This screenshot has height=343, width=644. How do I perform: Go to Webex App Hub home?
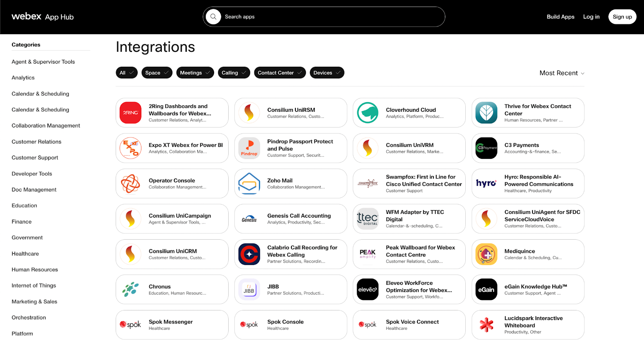(x=43, y=16)
